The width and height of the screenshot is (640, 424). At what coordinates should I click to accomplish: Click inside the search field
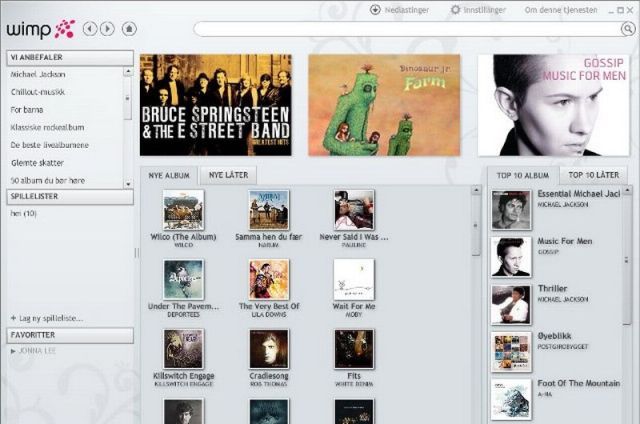(407, 29)
